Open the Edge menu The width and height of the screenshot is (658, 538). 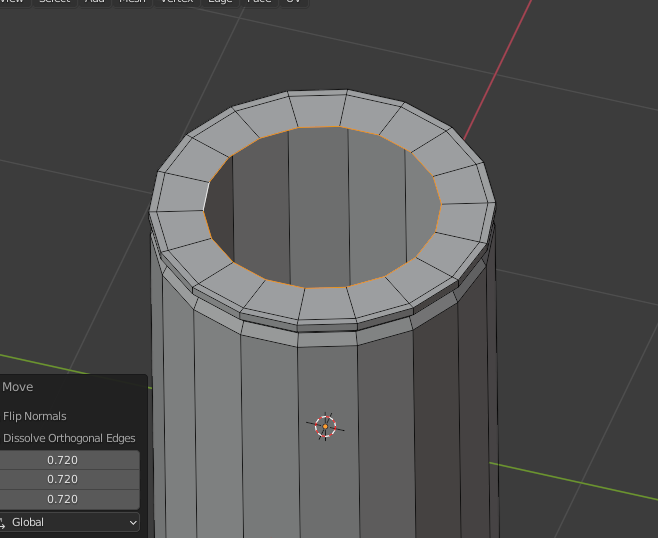(220, 1)
